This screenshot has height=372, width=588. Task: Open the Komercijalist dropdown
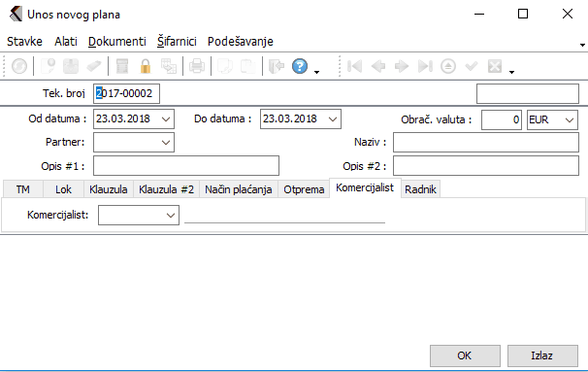171,216
